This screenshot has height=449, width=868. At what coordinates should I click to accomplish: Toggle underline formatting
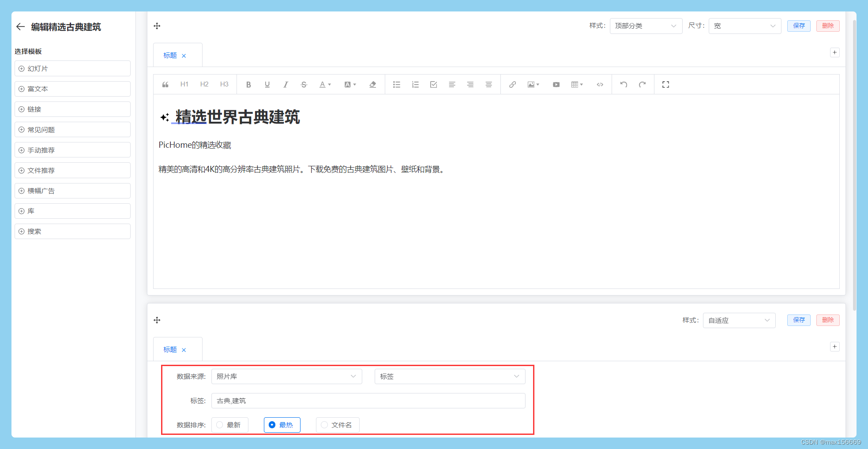pos(267,85)
